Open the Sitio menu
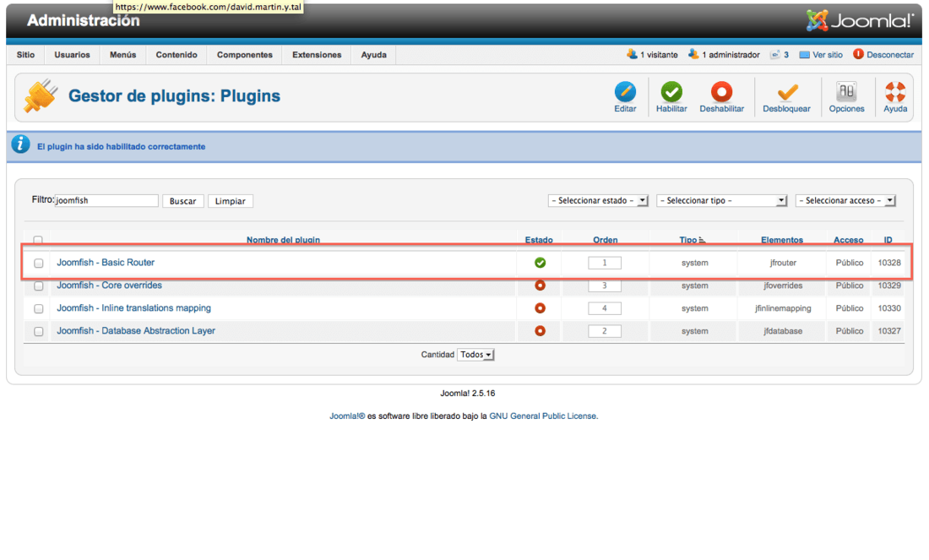Viewport: 929px width, 560px height. click(x=25, y=55)
